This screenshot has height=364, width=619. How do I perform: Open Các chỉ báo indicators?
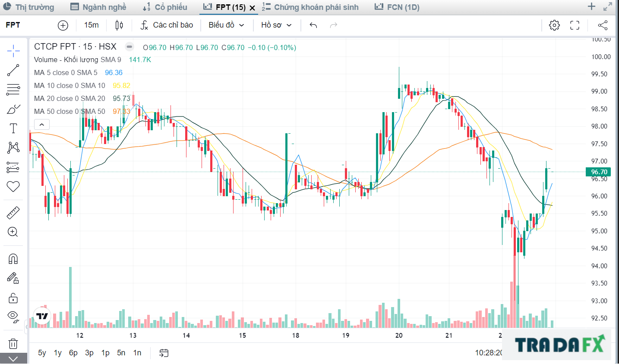tap(167, 25)
